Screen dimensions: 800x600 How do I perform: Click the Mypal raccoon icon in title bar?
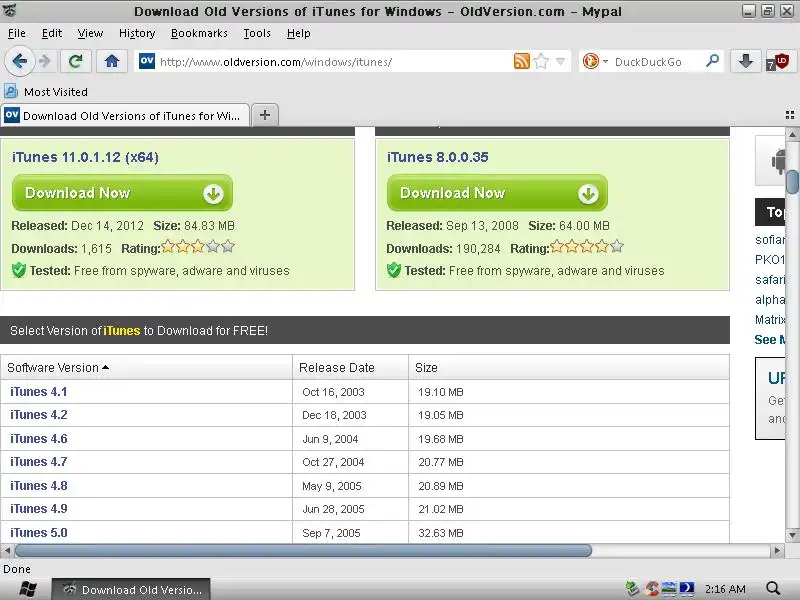[9, 10]
